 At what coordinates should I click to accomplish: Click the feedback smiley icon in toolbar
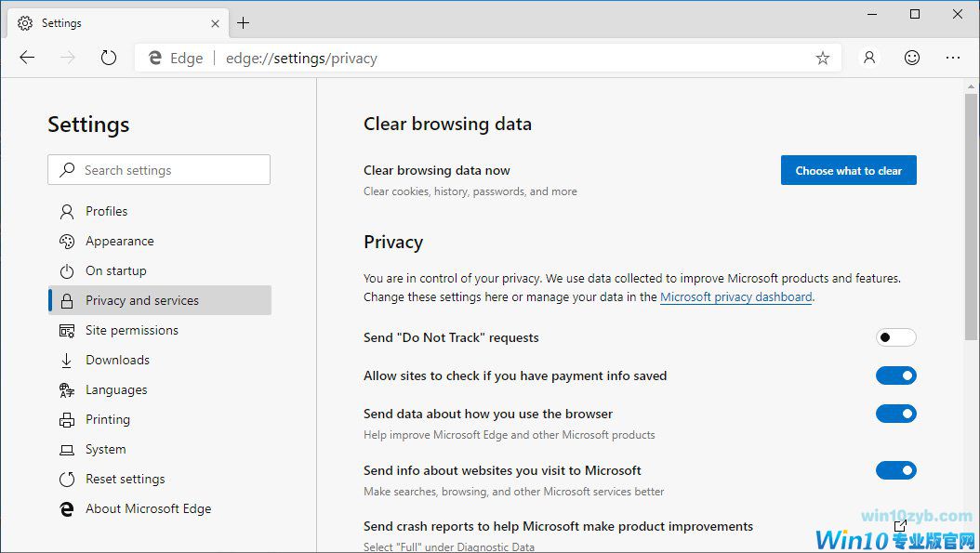tap(911, 58)
